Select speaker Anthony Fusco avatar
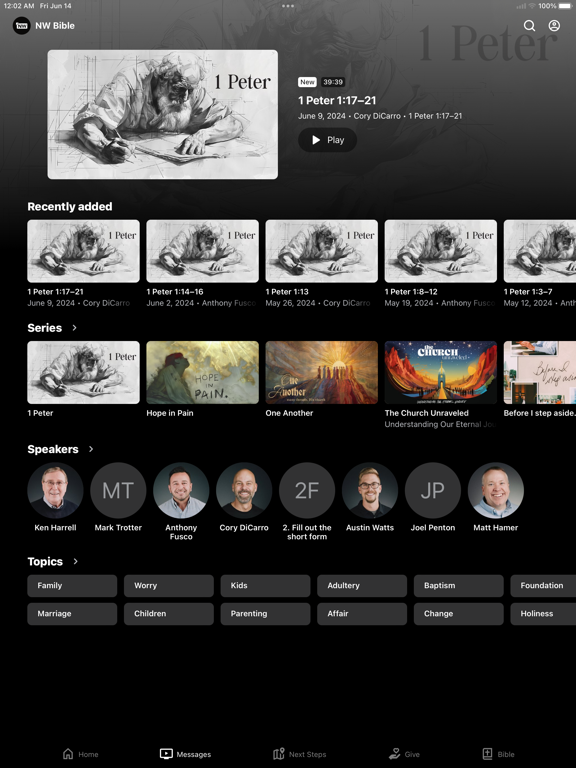This screenshot has height=768, width=576. point(181,490)
